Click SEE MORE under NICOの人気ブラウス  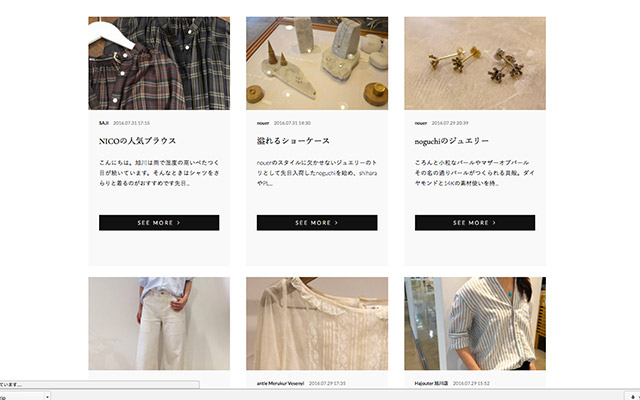click(159, 223)
